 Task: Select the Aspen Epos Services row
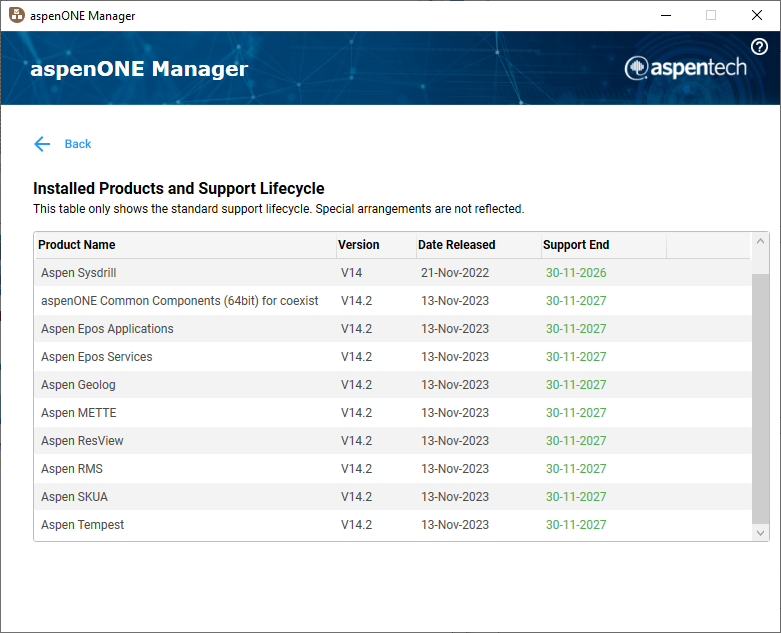[x=392, y=357]
